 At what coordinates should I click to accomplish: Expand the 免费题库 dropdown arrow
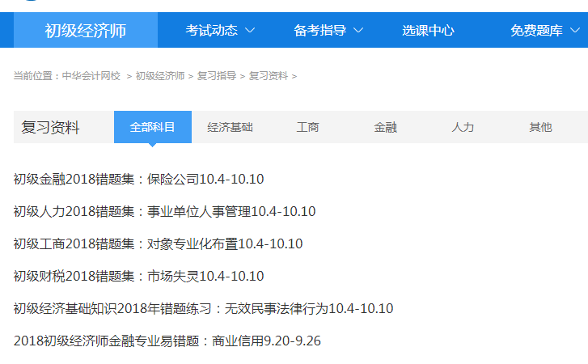coord(574,31)
